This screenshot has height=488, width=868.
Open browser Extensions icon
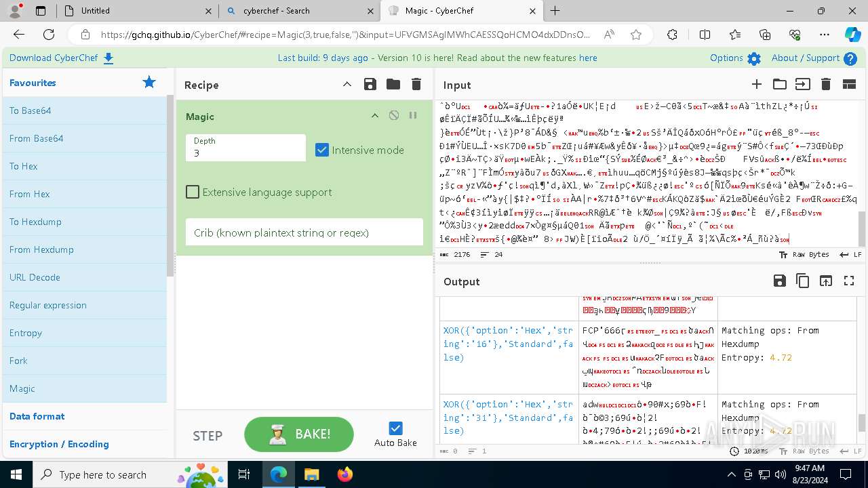[672, 35]
